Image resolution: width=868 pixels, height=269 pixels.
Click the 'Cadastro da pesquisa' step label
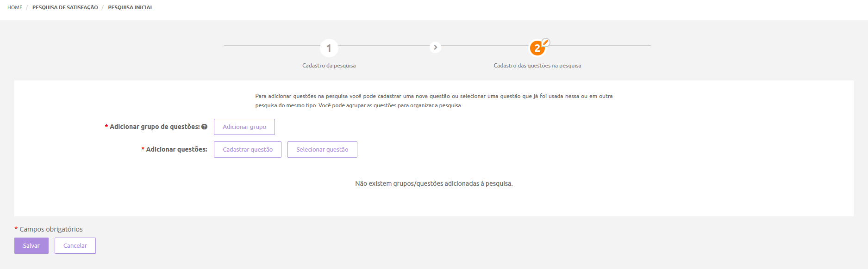[329, 66]
